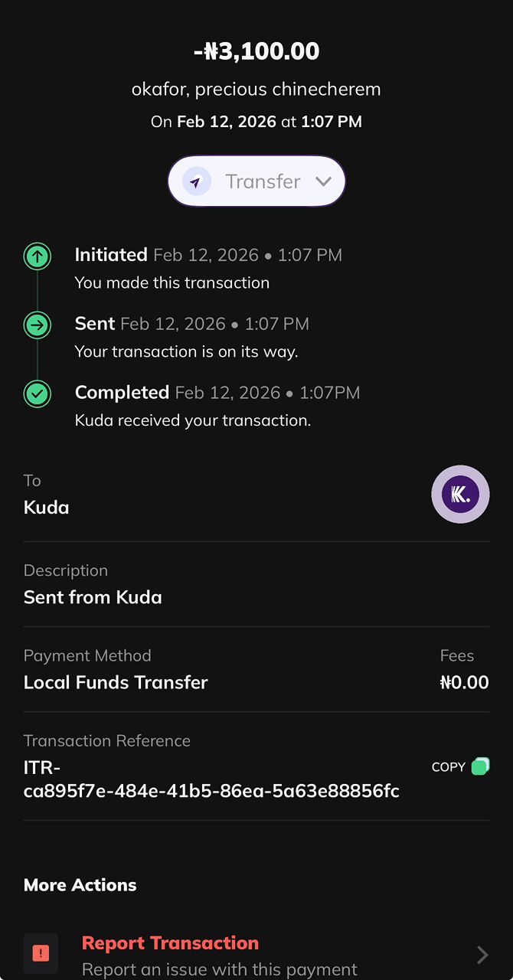This screenshot has height=980, width=513.
Task: Open the Report Transaction chevron
Action: pyautogui.click(x=482, y=954)
